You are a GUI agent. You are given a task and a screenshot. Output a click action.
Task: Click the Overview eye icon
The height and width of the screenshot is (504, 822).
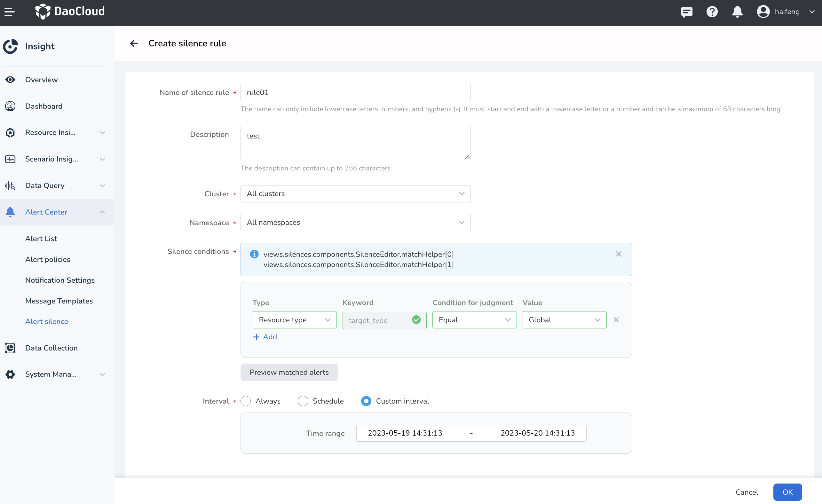pyautogui.click(x=10, y=80)
